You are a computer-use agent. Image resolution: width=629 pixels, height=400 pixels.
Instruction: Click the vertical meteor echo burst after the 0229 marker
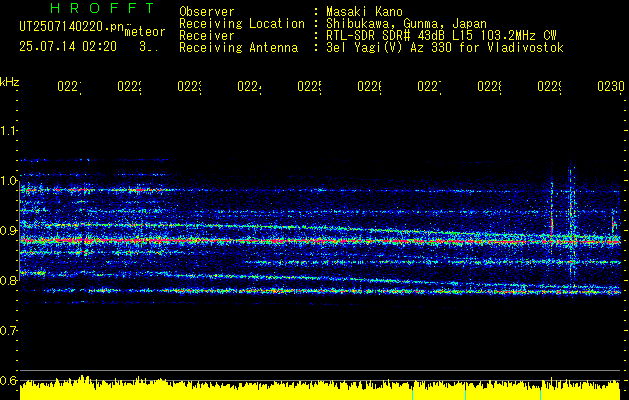[572, 227]
